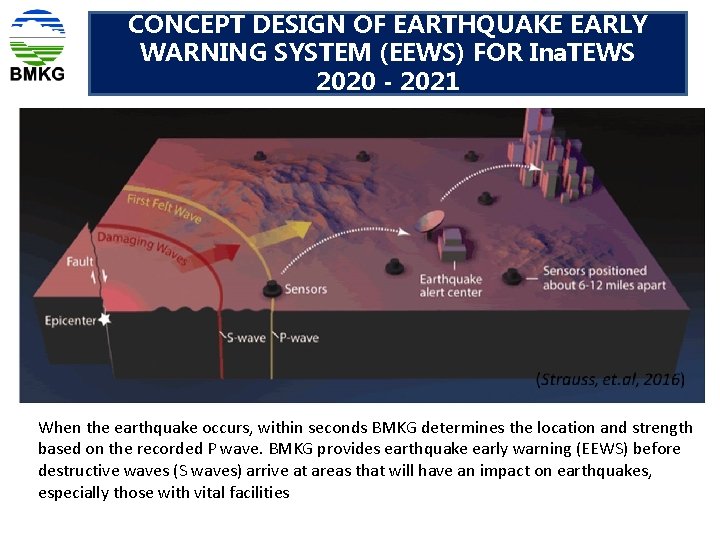Click the earthquake diagram image
The height and width of the screenshot is (540, 720).
(362, 255)
